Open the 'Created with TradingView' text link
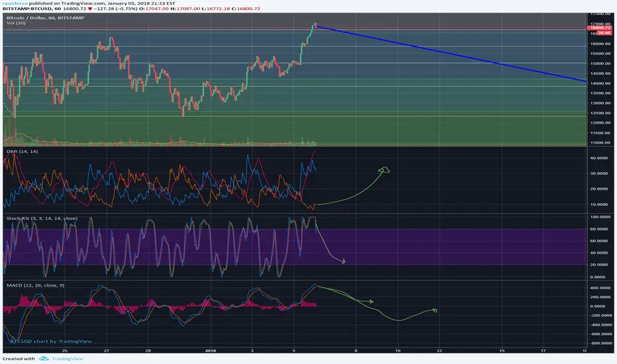The width and height of the screenshot is (617, 364). point(42,359)
